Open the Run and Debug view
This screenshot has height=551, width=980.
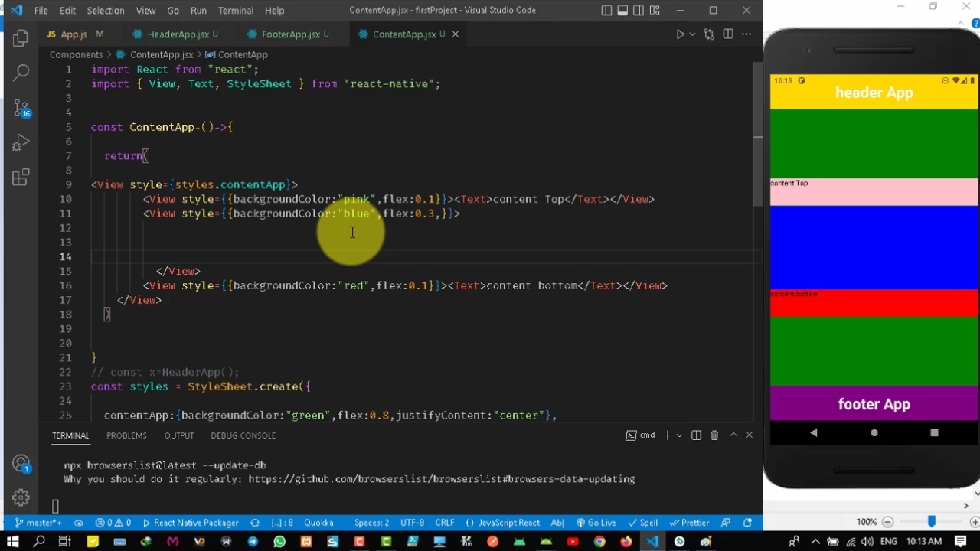21,143
